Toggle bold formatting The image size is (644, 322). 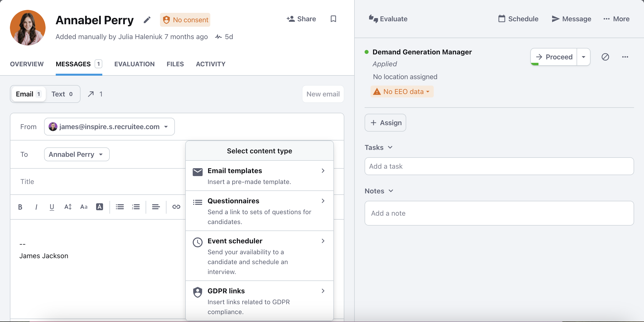(20, 207)
